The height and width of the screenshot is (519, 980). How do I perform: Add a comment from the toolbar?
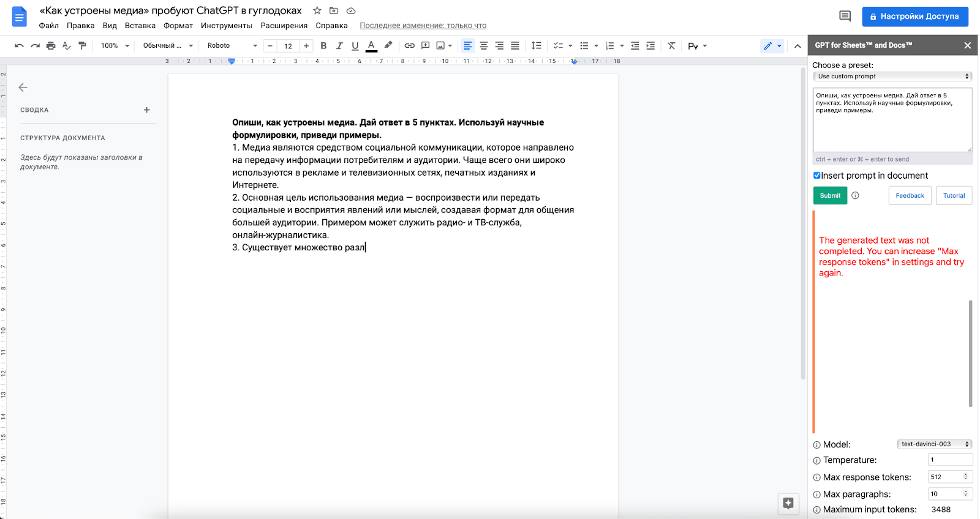[x=426, y=46]
